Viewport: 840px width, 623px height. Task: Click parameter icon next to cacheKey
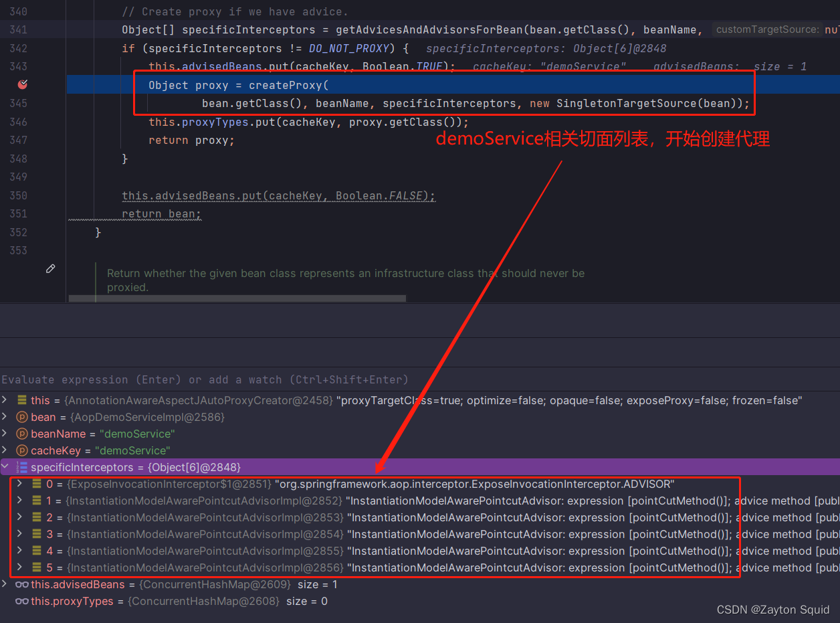(22, 450)
